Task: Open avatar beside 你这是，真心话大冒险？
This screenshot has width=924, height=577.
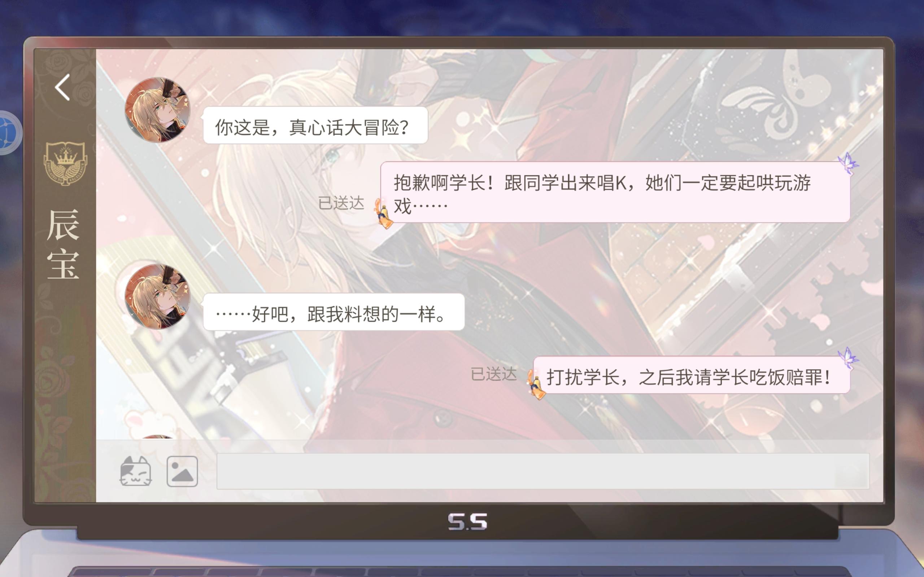Action: pyautogui.click(x=158, y=110)
